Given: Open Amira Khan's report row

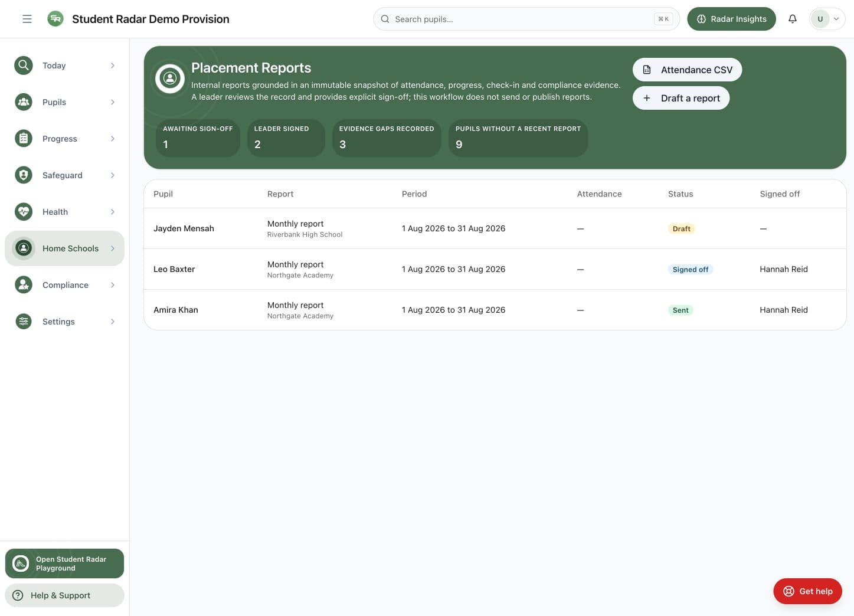Looking at the screenshot, I should click(x=495, y=310).
